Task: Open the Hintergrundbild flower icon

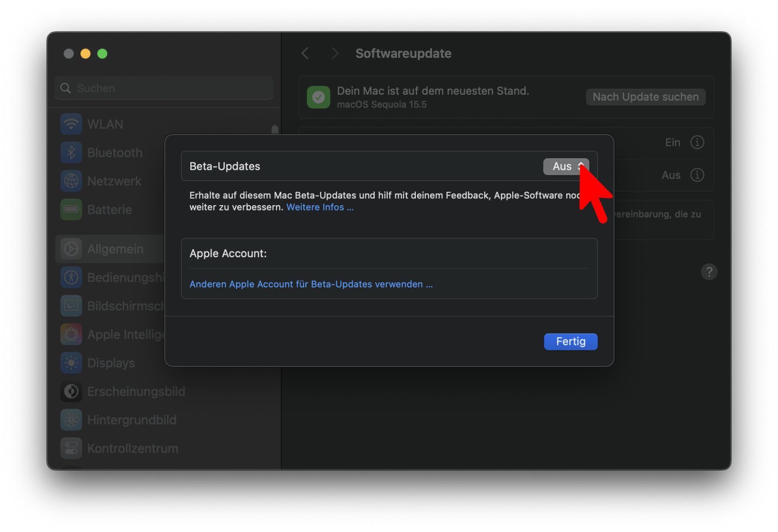Action: 71,420
